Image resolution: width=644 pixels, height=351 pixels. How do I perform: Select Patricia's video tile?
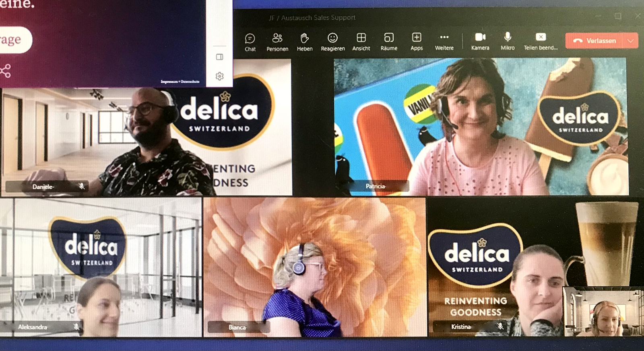(481, 127)
